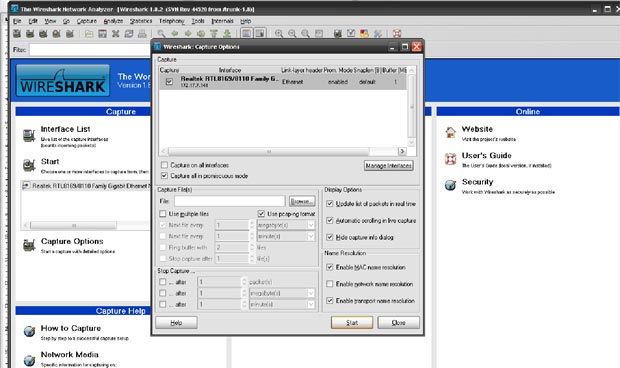The width and height of the screenshot is (620, 368).
Task: Click the User's Guide lifebuoy icon
Action: (450, 159)
